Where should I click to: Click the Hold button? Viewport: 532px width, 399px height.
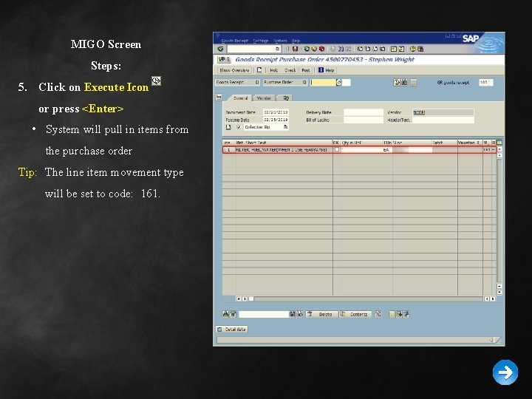coord(273,70)
